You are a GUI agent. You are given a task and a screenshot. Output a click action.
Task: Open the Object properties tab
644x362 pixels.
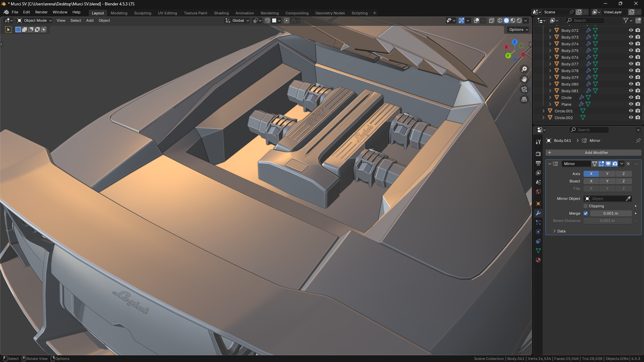(538, 204)
